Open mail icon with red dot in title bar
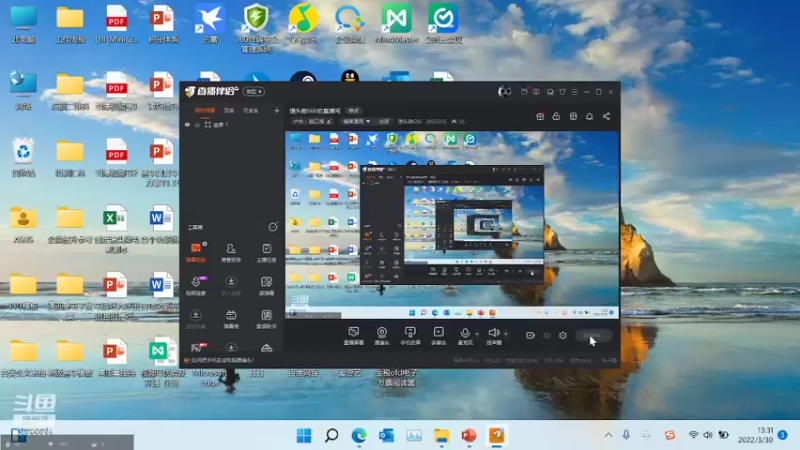This screenshot has width=800, height=450. click(524, 92)
